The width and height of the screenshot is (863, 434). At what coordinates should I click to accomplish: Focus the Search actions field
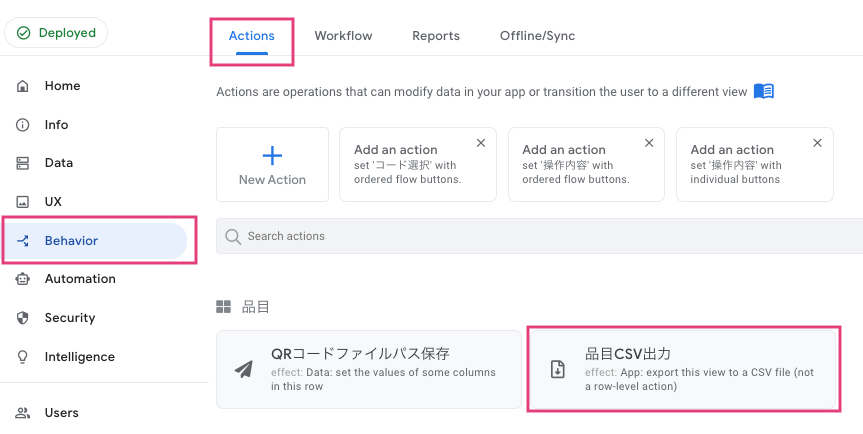[539, 236]
